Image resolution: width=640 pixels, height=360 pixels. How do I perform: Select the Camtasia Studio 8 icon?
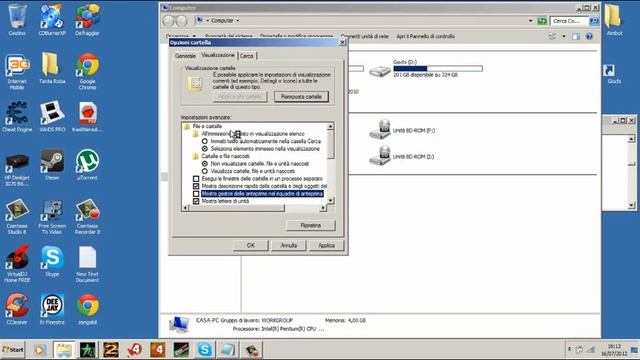pyautogui.click(x=17, y=216)
